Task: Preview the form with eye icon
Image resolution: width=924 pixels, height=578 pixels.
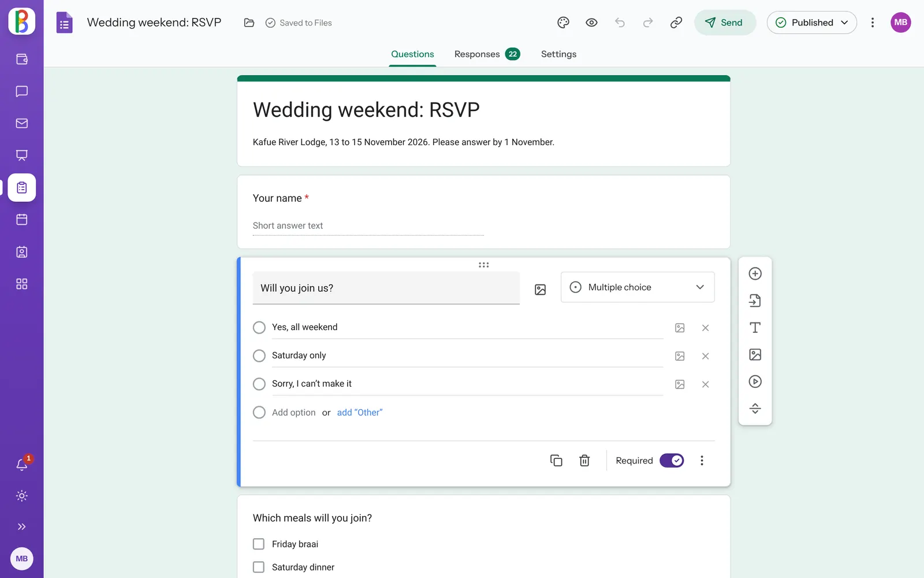Action: tap(591, 23)
